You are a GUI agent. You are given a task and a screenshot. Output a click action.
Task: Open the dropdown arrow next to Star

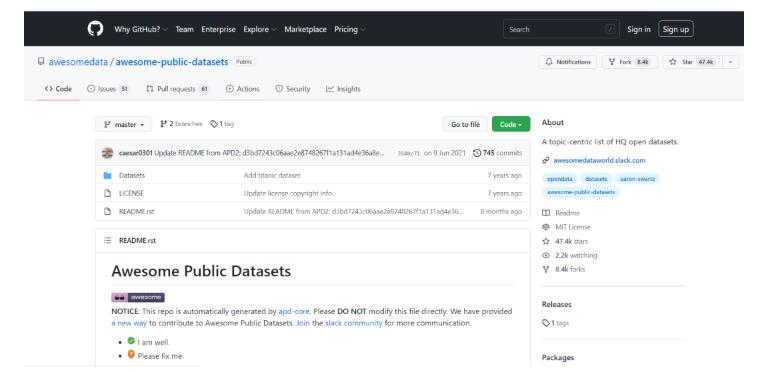(731, 62)
